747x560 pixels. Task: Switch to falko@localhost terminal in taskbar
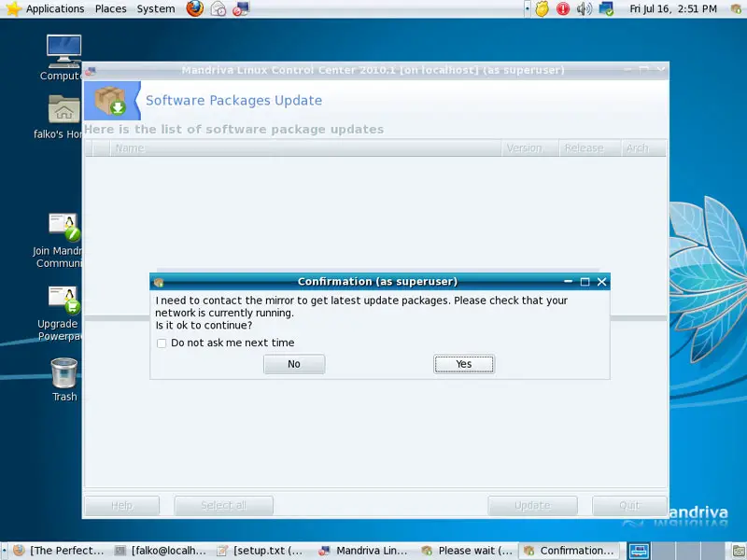[x=161, y=551]
